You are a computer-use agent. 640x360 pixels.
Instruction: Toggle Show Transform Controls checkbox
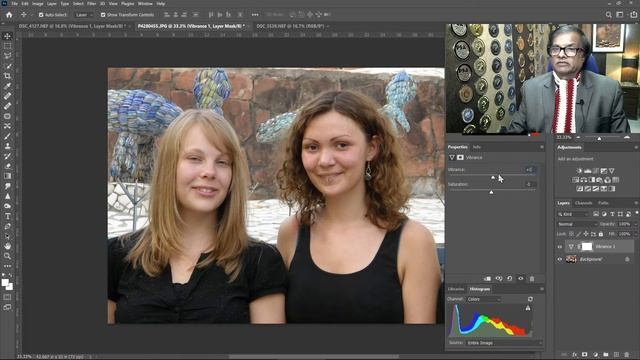pos(103,15)
